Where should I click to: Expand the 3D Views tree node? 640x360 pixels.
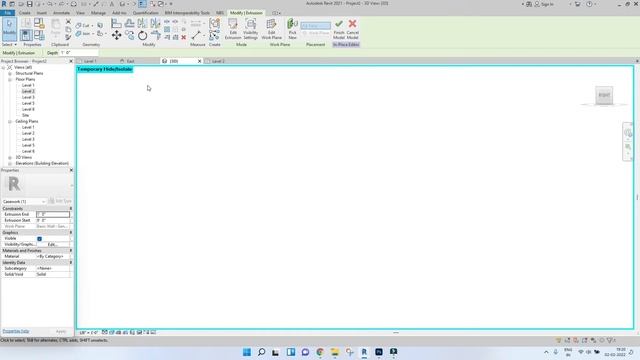(10, 157)
